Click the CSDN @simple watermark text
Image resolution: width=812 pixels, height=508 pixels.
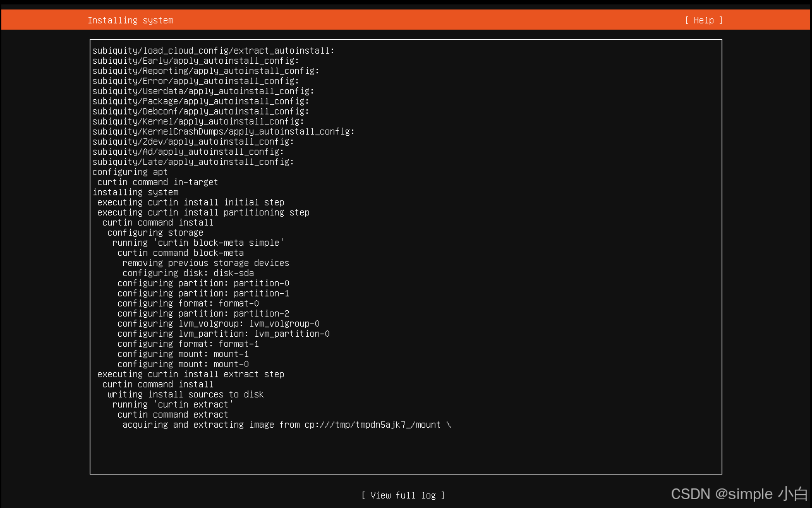739,493
